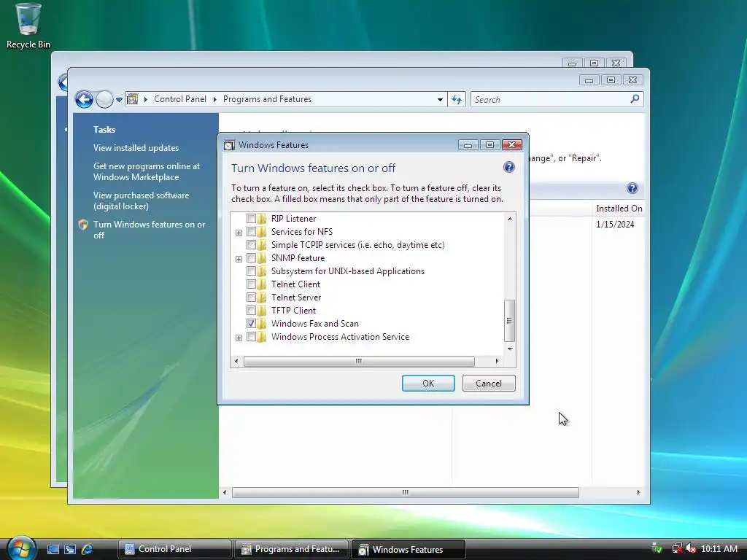Click Control Panel in the breadcrumb
The height and width of the screenshot is (560, 747).
pyautogui.click(x=180, y=99)
